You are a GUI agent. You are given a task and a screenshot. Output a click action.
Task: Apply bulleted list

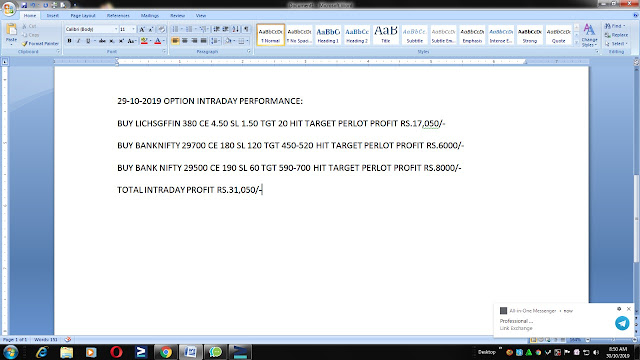175,29
